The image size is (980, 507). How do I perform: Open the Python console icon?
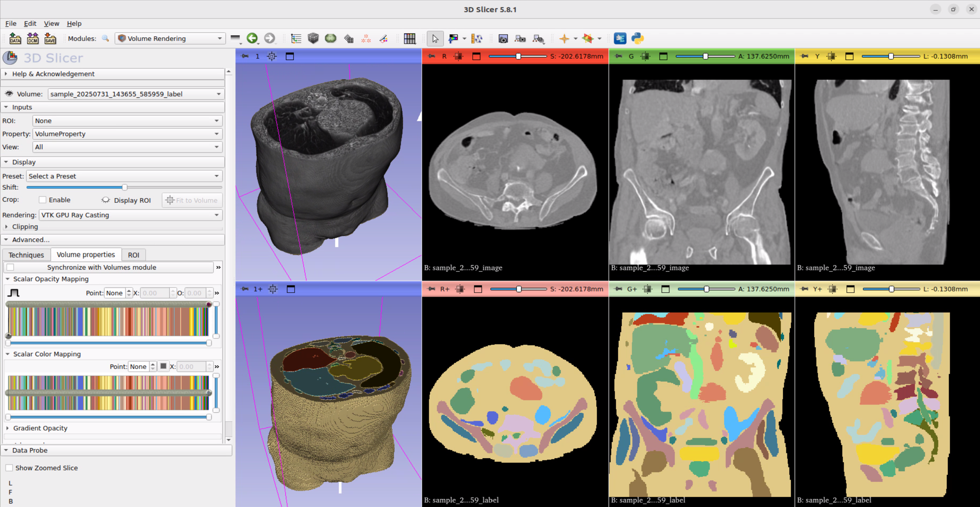(637, 39)
